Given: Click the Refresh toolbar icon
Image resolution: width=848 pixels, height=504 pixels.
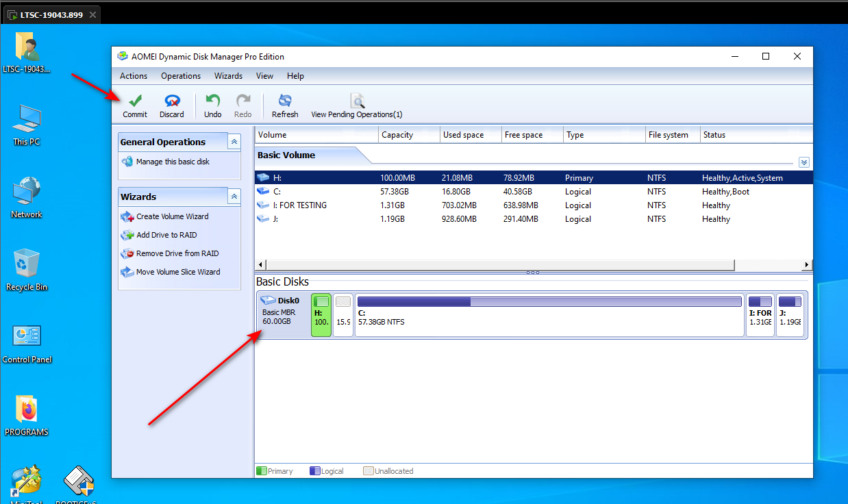Looking at the screenshot, I should 285,106.
